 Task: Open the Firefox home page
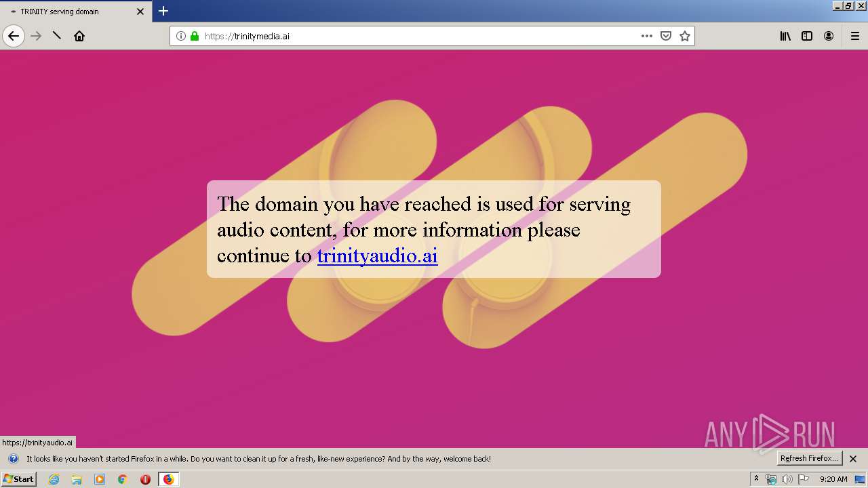tap(79, 36)
